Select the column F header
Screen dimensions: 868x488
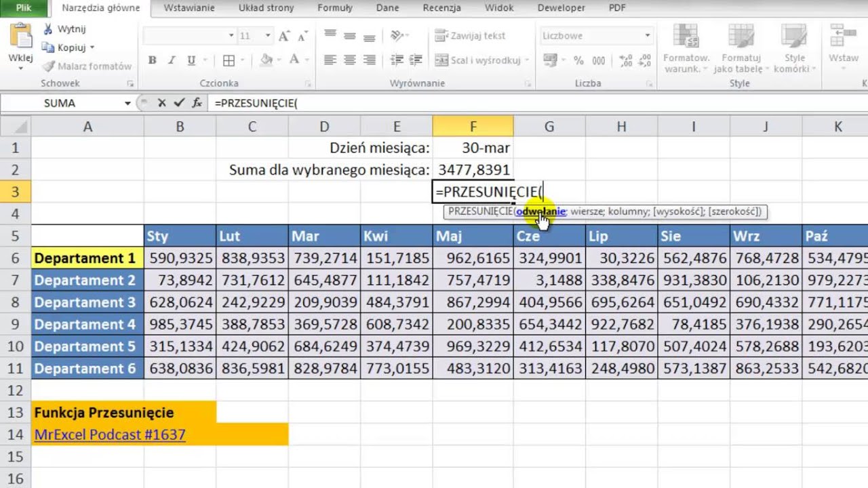coord(473,127)
